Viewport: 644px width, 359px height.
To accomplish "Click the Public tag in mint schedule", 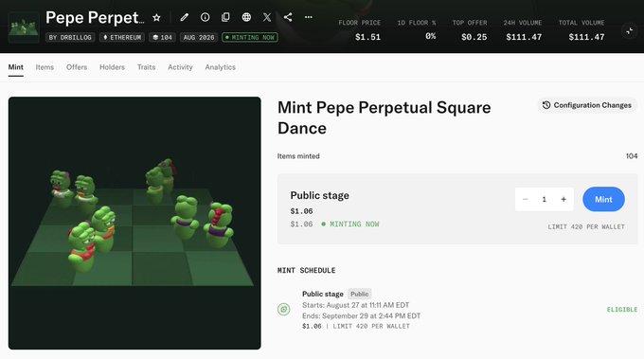I will pyautogui.click(x=359, y=294).
